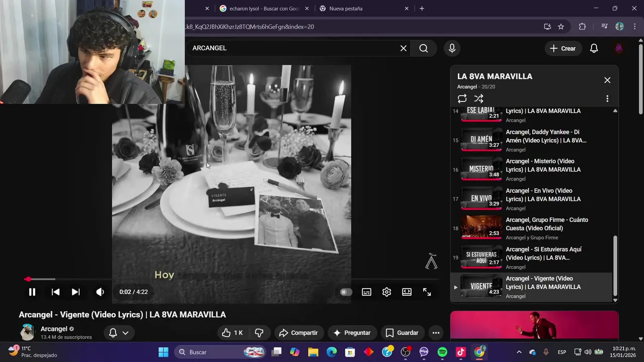
Task: Show hidden system tray icons
Action: (519, 352)
